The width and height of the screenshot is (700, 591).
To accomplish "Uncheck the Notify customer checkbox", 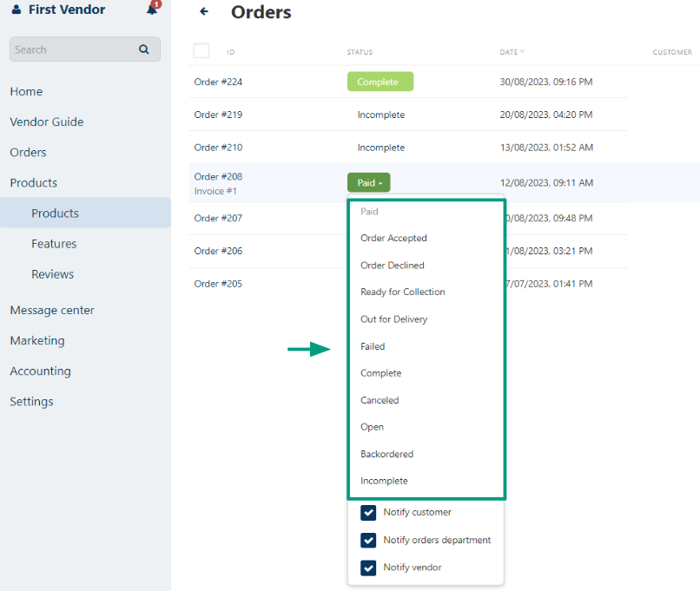I will pos(368,512).
